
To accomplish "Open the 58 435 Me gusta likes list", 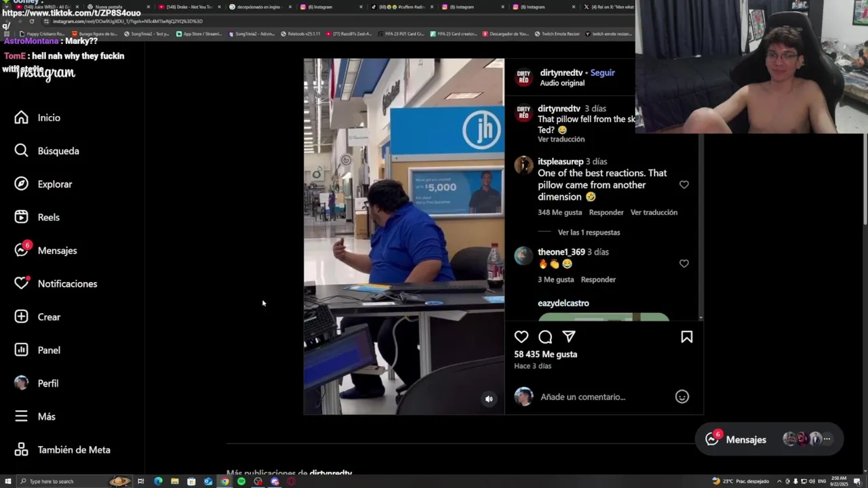I will pos(545,354).
